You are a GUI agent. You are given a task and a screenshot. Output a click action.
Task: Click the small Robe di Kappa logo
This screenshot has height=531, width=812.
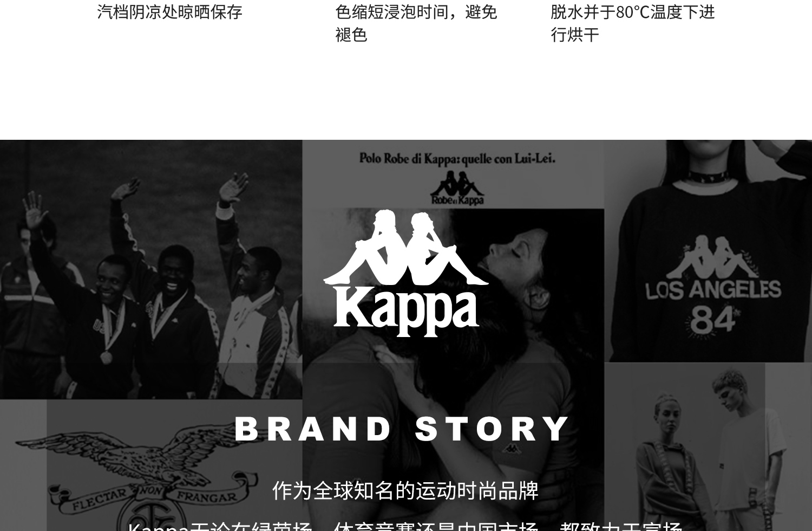(457, 188)
